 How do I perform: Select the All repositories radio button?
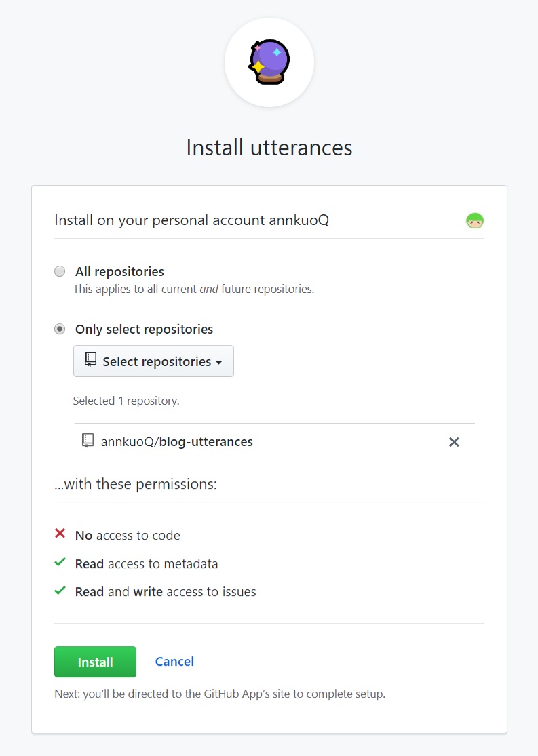pos(60,271)
